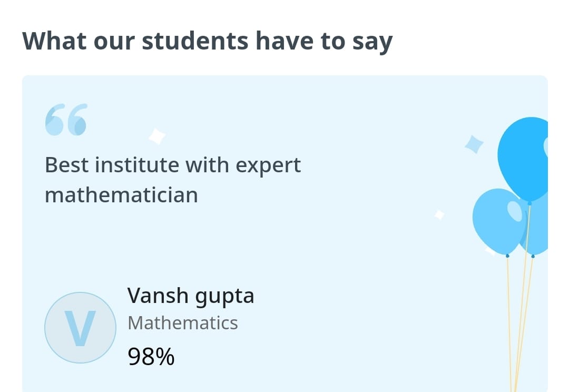Click the second comma-shaped glyph of the quote icon

(77, 120)
